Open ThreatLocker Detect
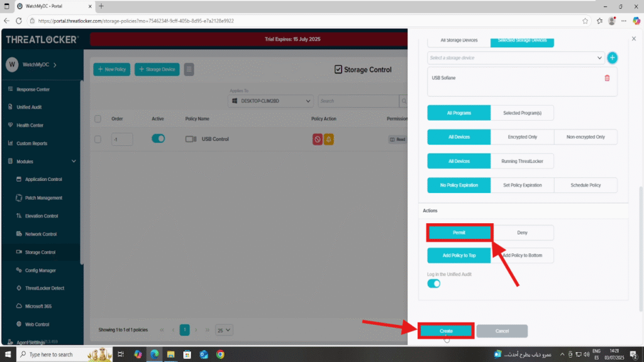 [x=45, y=288]
